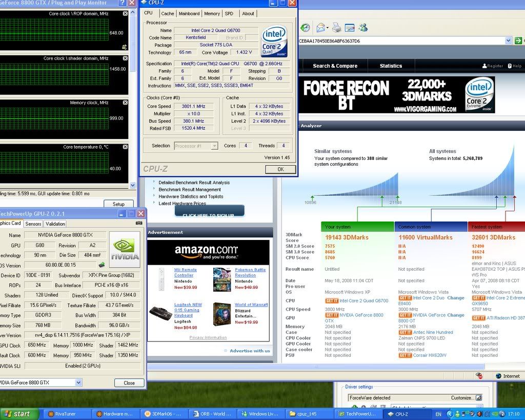Switch to the SPD tab in CPU-Z
525x420 pixels.
[229, 14]
